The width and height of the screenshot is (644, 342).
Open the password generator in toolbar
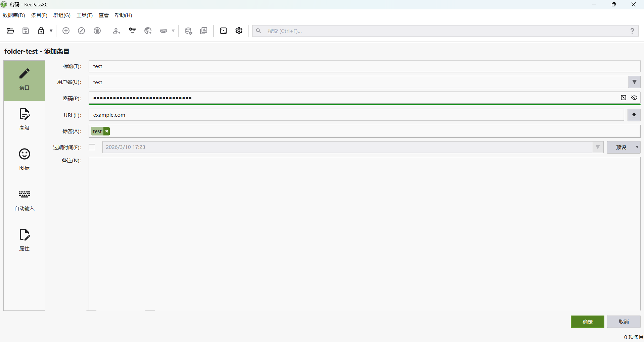tap(223, 31)
